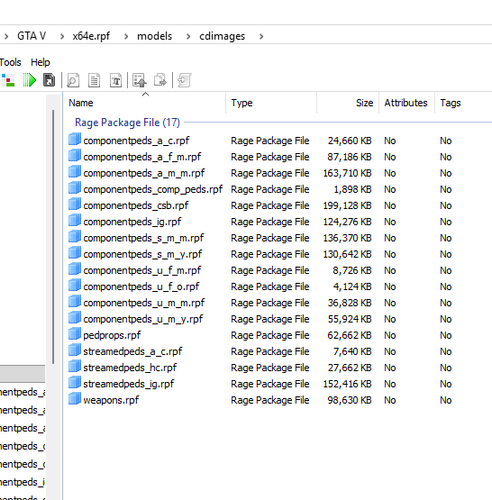Click the 199,128 KB size value
This screenshot has width=492, height=500.
[347, 205]
